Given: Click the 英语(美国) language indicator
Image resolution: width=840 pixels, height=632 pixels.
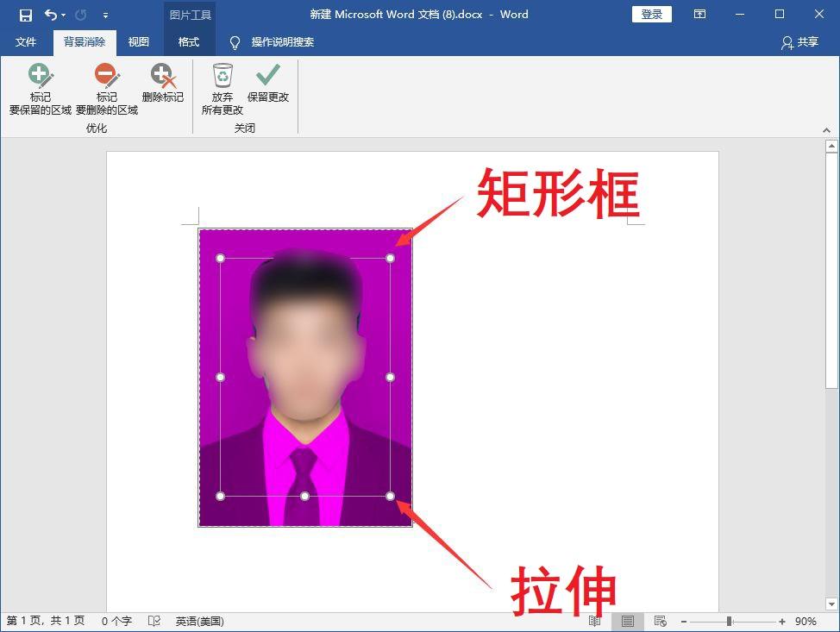Looking at the screenshot, I should (x=200, y=622).
